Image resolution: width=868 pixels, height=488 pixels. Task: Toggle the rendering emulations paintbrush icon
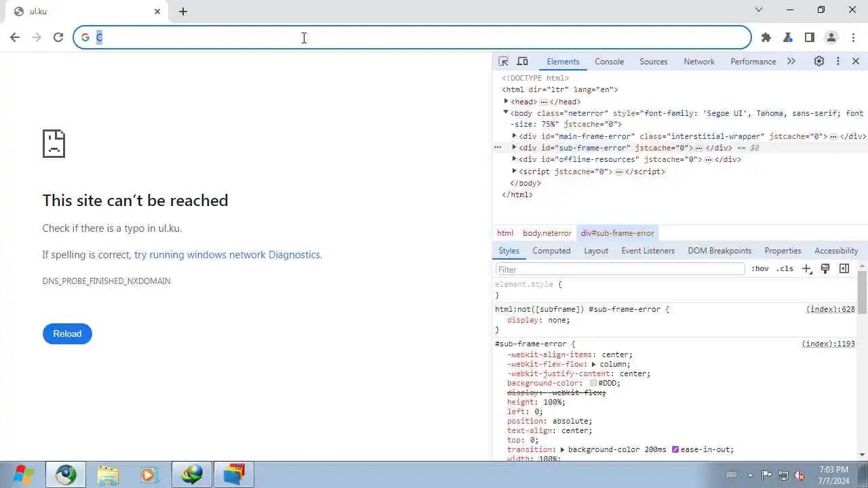pos(825,269)
